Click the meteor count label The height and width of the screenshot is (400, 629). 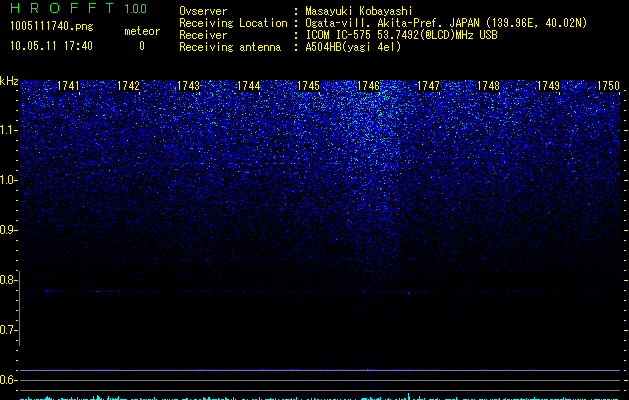(x=142, y=31)
